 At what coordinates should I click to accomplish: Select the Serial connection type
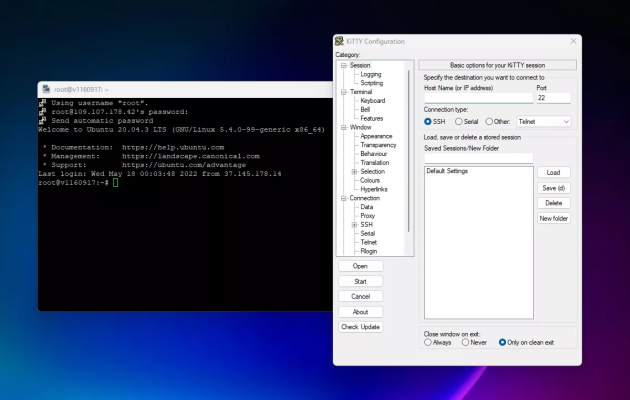point(459,121)
